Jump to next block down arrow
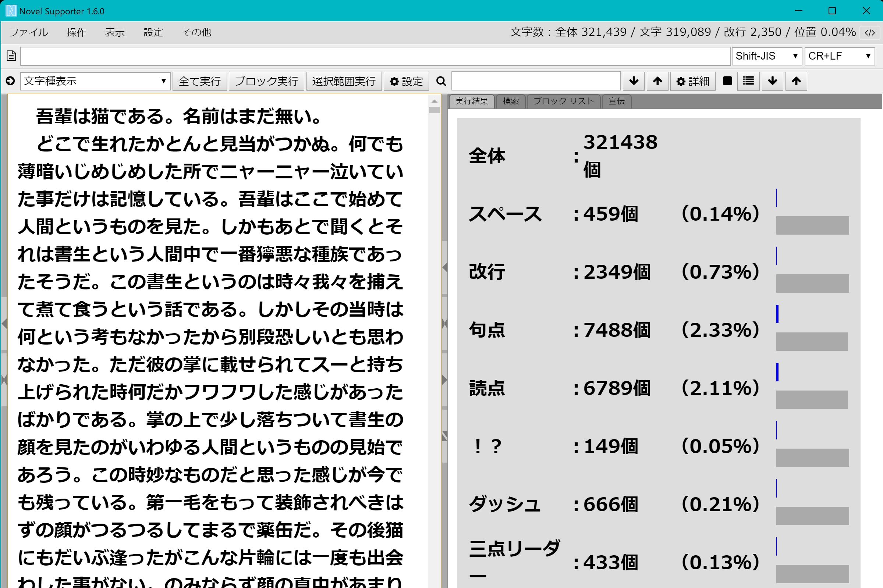883x588 pixels. pyautogui.click(x=772, y=81)
